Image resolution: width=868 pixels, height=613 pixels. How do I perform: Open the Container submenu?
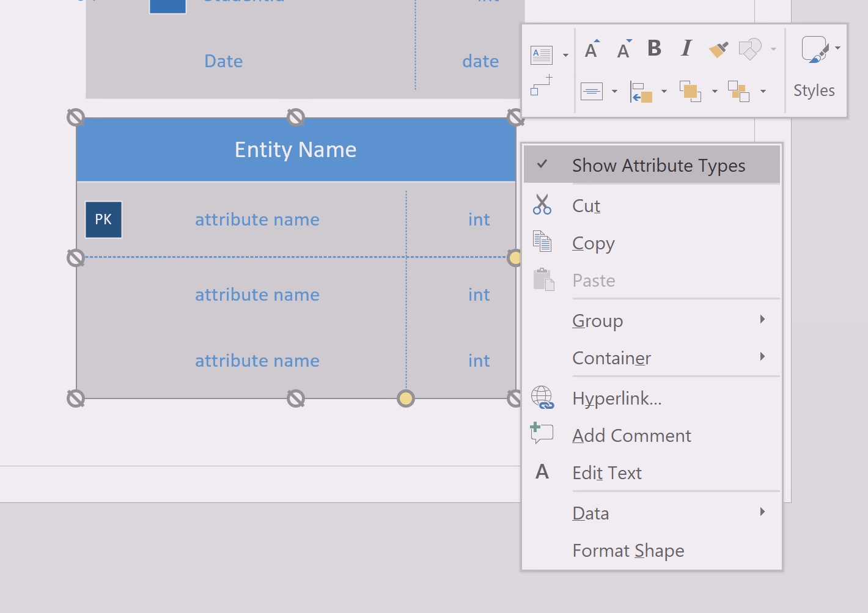click(652, 358)
